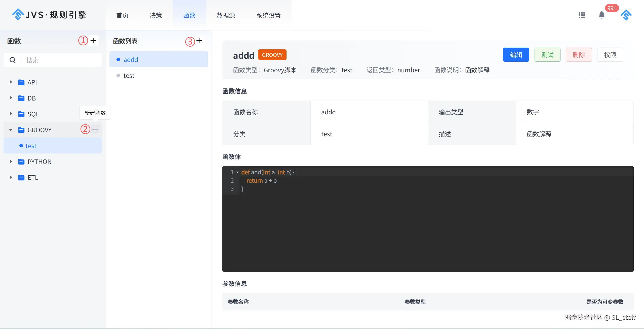
Task: Expand the ETL folder arrow
Action: click(x=11, y=177)
